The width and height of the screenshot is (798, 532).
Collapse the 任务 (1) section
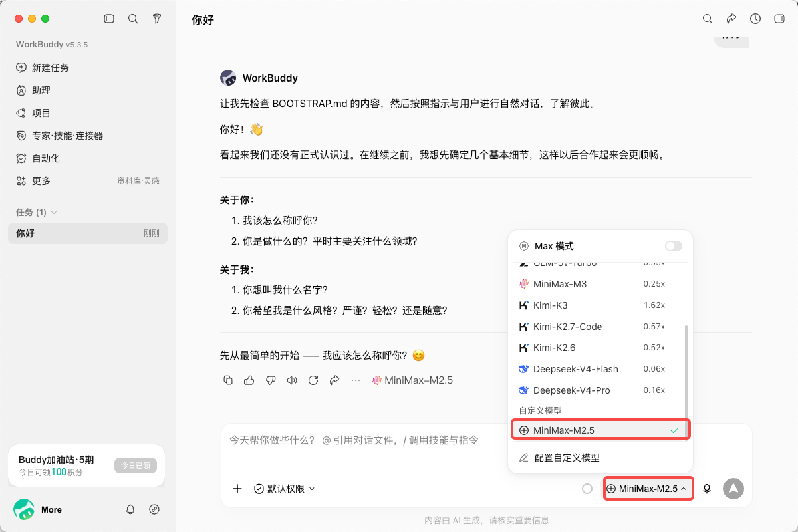click(x=37, y=212)
